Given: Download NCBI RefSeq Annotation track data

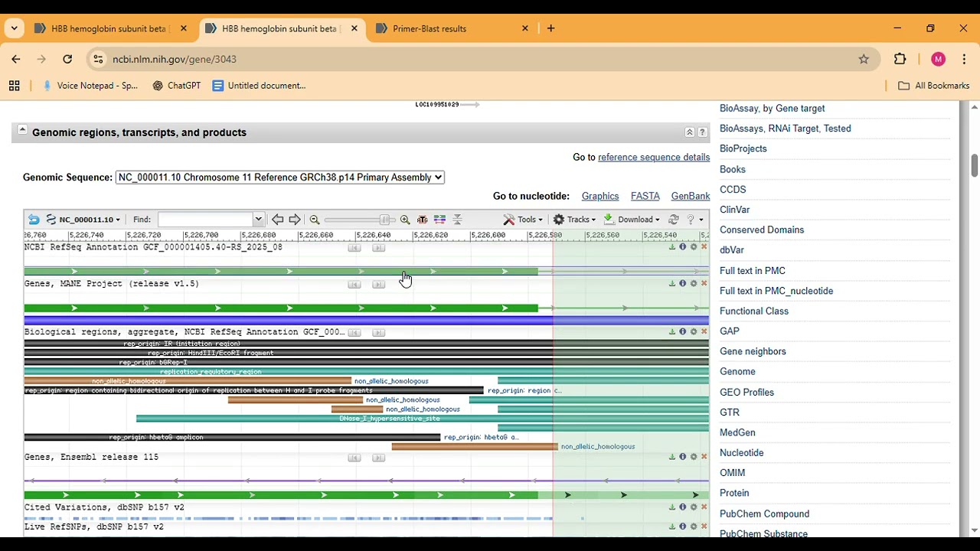Looking at the screenshot, I should tap(672, 247).
